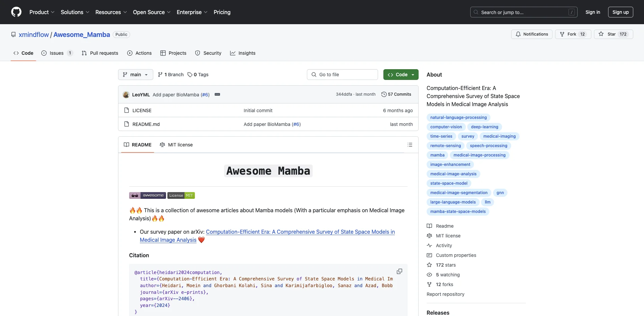
Task: Open the green Code dropdown
Action: tap(401, 75)
